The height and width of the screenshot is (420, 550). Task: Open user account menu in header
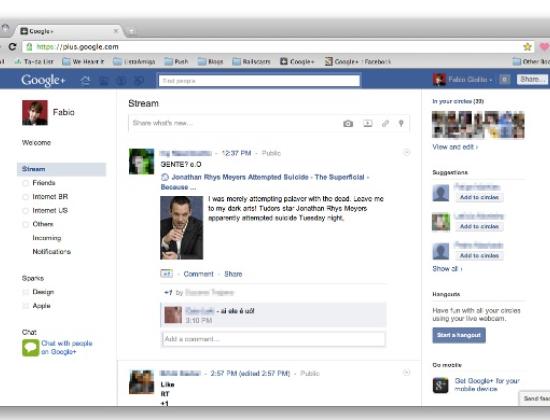pos(470,80)
